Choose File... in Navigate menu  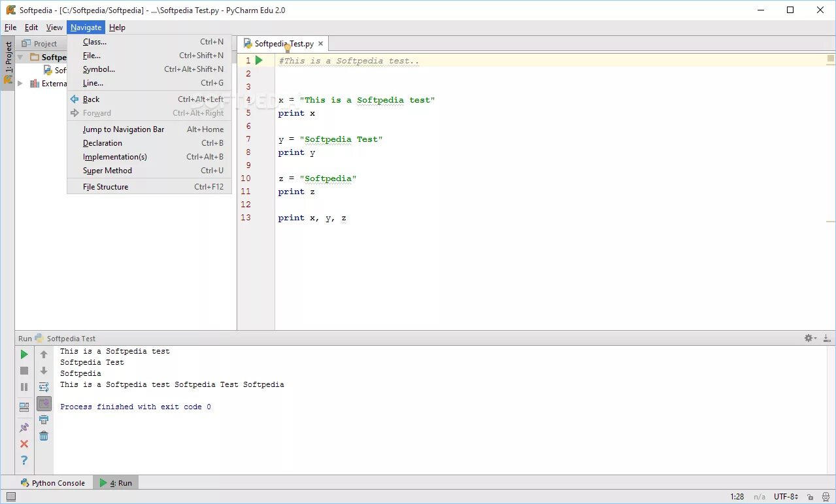pyautogui.click(x=149, y=56)
